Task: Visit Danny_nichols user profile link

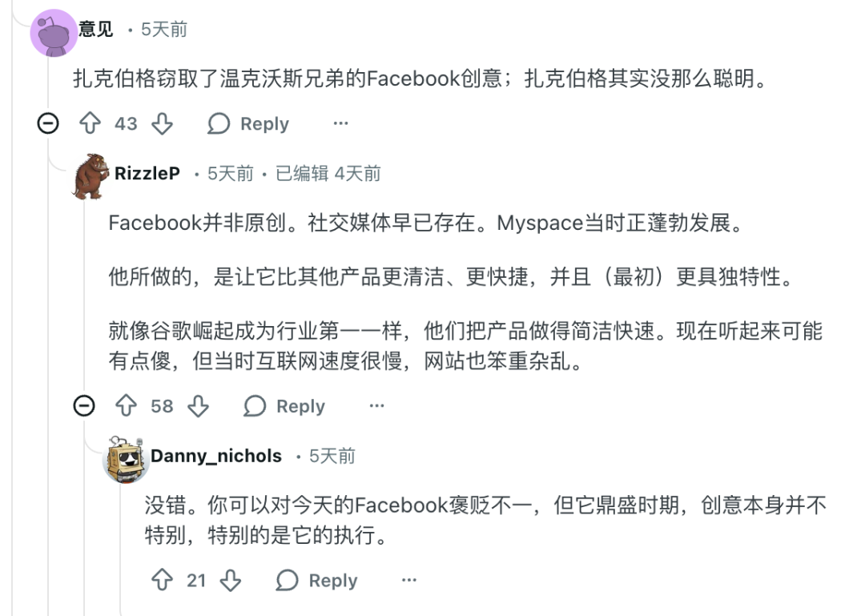Action: [216, 457]
